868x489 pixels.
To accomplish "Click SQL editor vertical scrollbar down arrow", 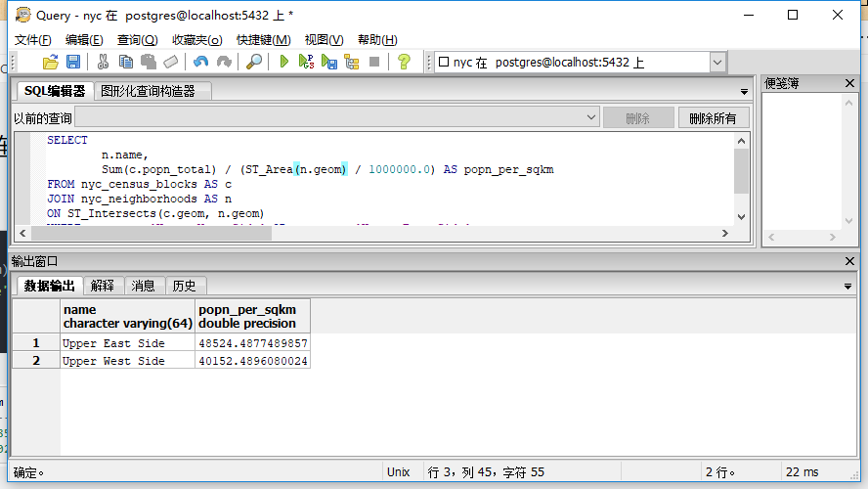I will click(741, 217).
